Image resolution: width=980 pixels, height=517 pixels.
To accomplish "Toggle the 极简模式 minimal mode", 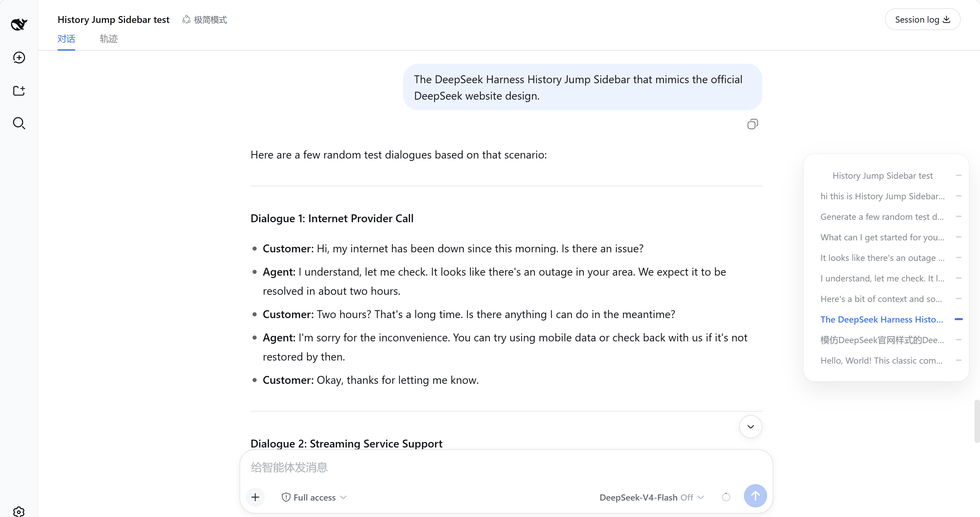I will (x=205, y=20).
